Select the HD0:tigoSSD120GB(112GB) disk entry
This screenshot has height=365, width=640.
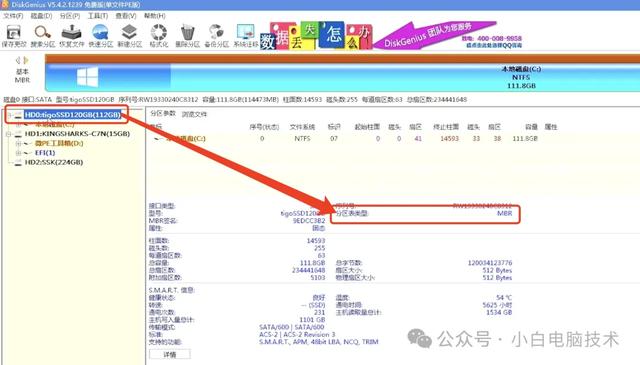(73, 115)
